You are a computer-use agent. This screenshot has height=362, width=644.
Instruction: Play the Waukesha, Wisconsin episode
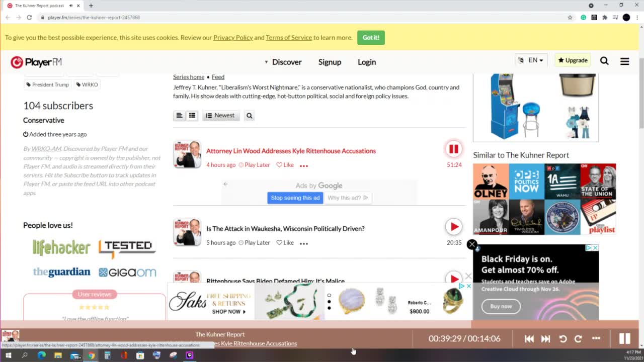[453, 227]
